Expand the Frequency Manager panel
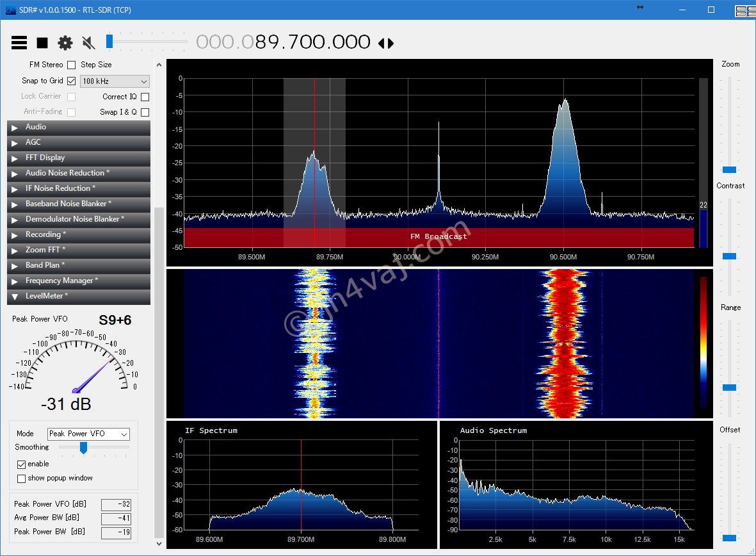Image resolution: width=756 pixels, height=556 pixels. click(x=79, y=281)
